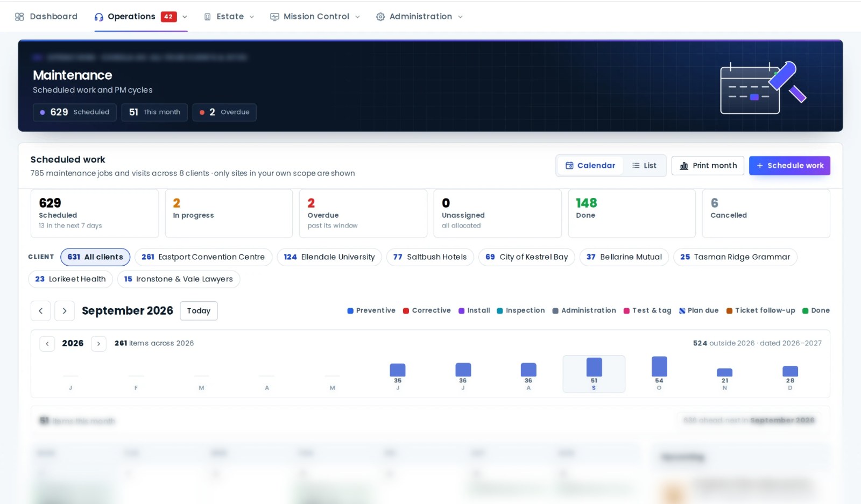Viewport: 861px width, 504px height.
Task: Toggle the Corrective legend filter
Action: (427, 311)
